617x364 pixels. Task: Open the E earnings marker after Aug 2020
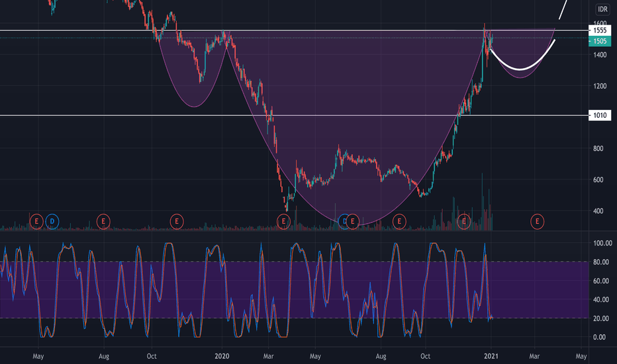point(399,222)
